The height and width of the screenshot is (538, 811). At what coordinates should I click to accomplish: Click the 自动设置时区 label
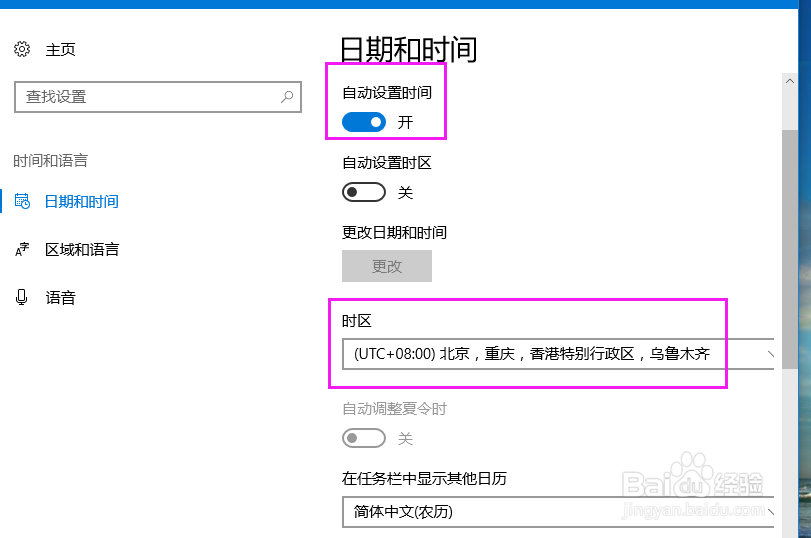387,162
